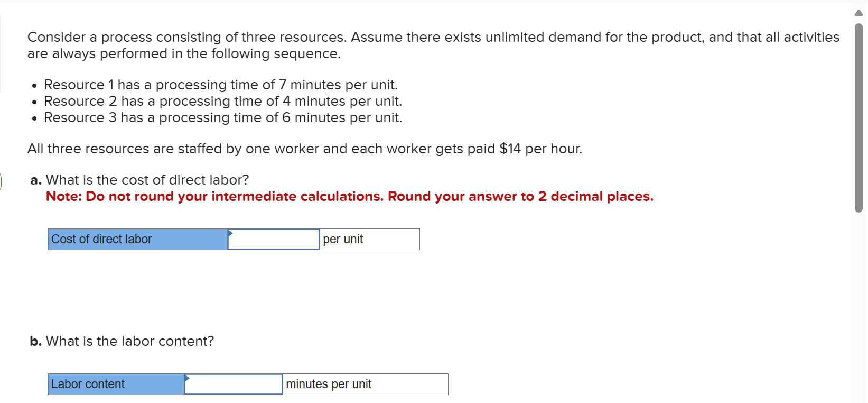This screenshot has width=868, height=403.
Task: Select question b about labor content
Action: pos(121,341)
